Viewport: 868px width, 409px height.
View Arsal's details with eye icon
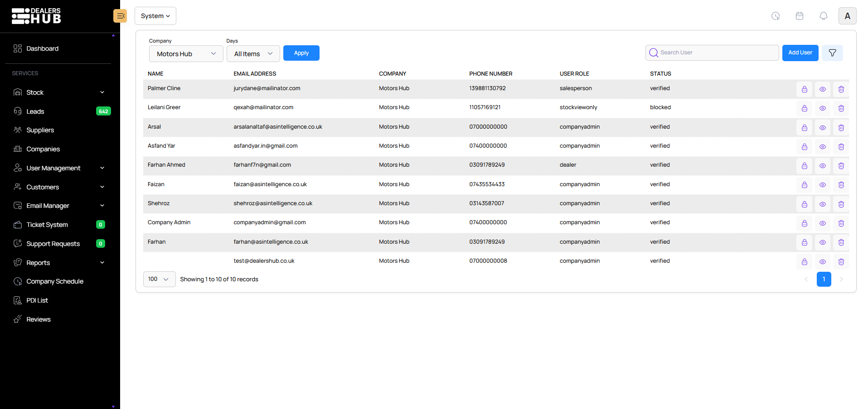[x=822, y=128]
